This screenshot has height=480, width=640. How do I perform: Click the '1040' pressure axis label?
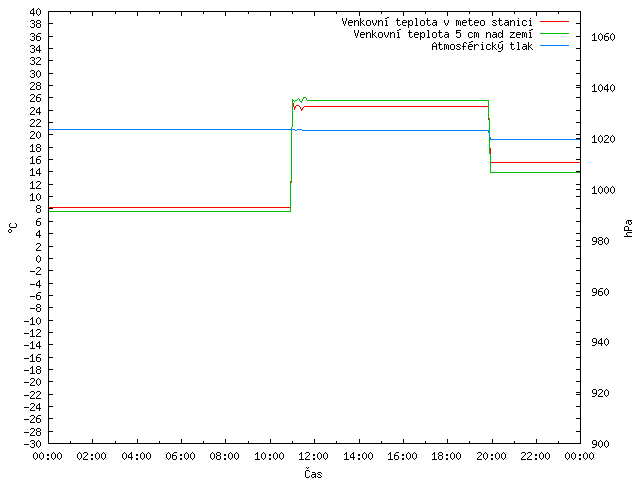pyautogui.click(x=603, y=88)
